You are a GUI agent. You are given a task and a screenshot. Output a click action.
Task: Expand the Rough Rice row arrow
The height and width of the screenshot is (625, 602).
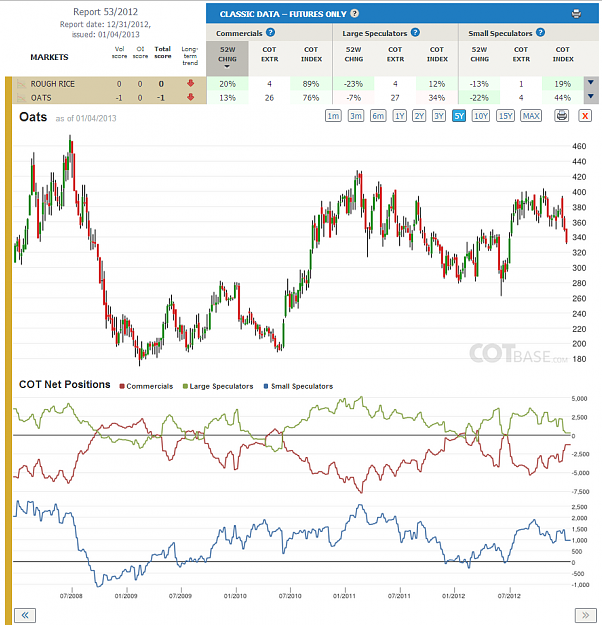point(591,83)
